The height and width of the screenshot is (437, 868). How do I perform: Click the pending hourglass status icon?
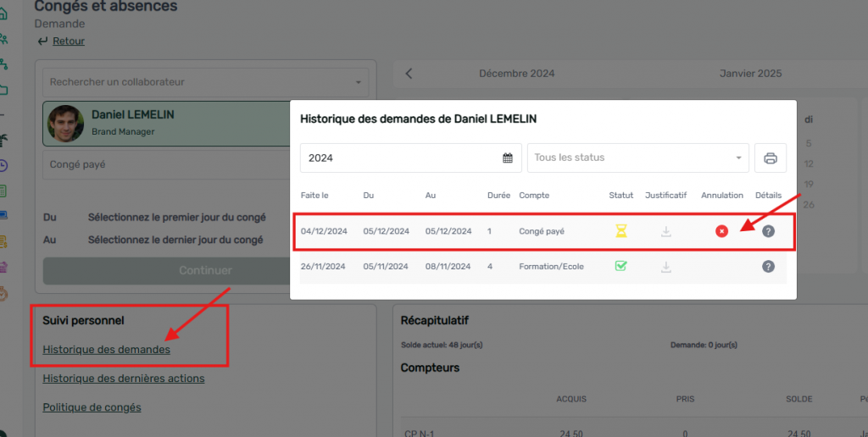tap(620, 231)
